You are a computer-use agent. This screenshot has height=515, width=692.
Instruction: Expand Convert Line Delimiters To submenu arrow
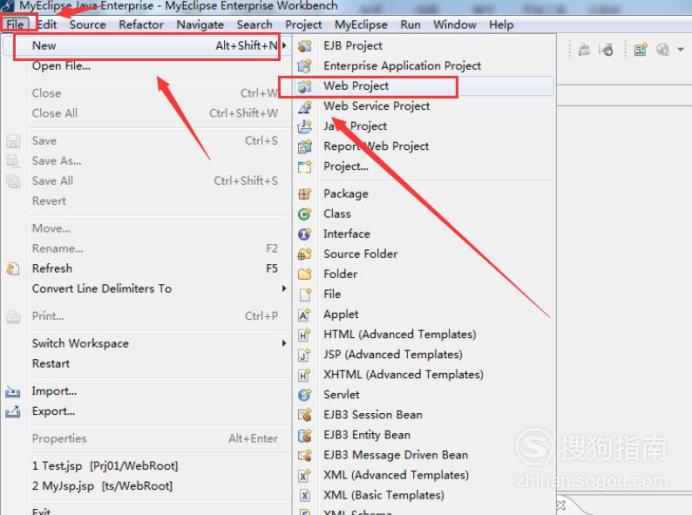click(x=284, y=289)
